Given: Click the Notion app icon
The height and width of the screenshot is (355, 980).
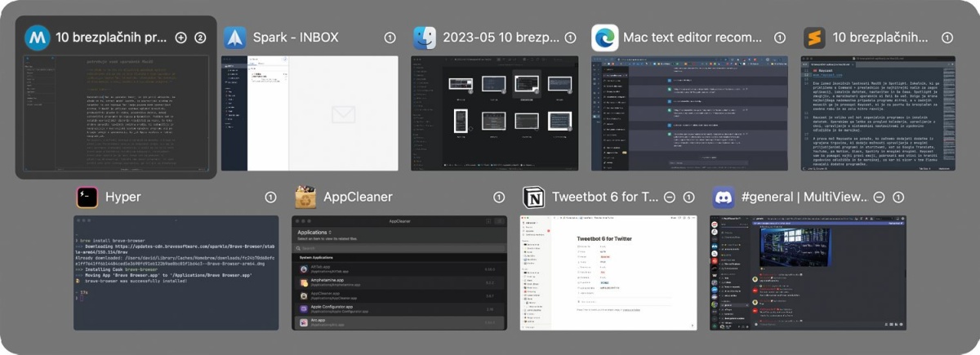Looking at the screenshot, I should (533, 197).
